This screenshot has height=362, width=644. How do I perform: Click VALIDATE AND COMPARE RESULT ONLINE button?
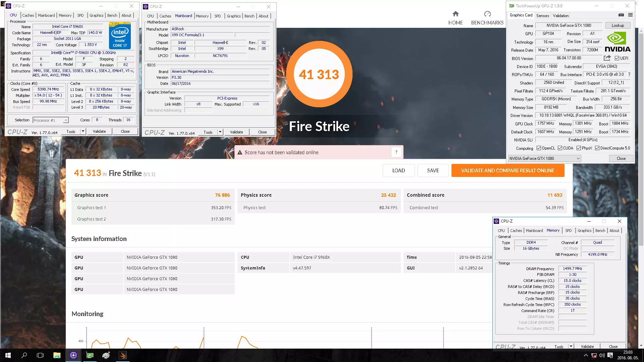pos(507,171)
